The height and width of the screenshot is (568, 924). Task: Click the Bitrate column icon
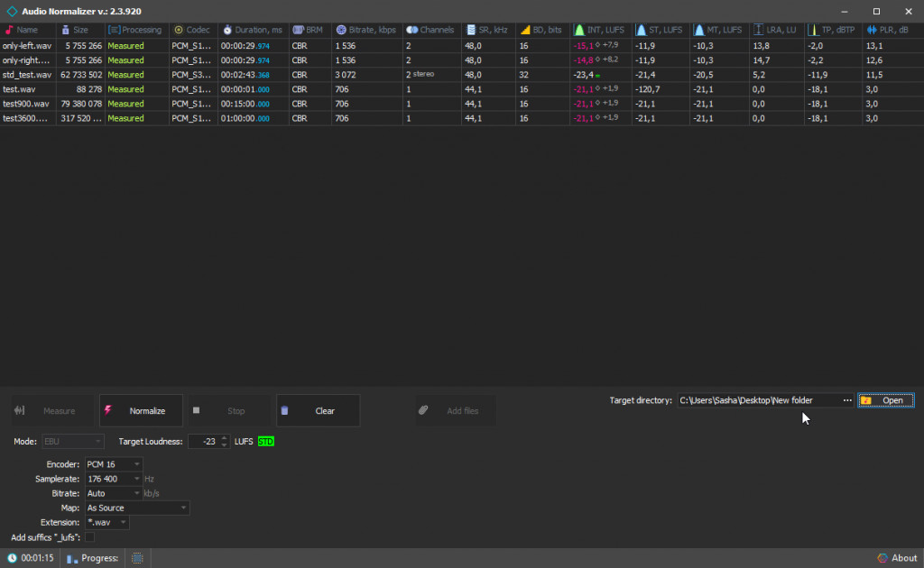(341, 30)
